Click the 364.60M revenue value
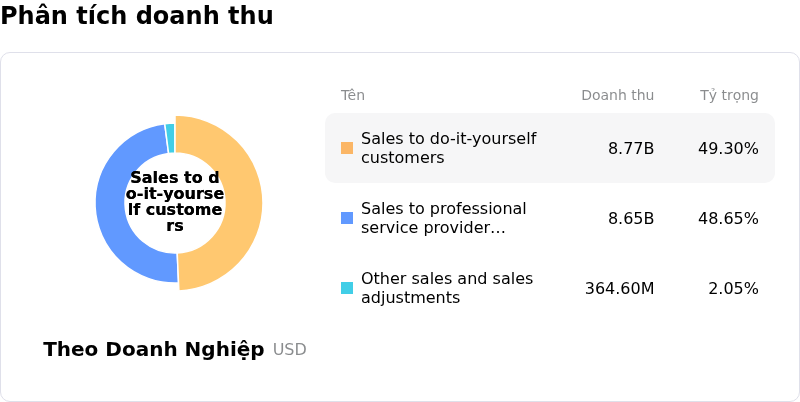This screenshot has width=800, height=402. [x=619, y=289]
